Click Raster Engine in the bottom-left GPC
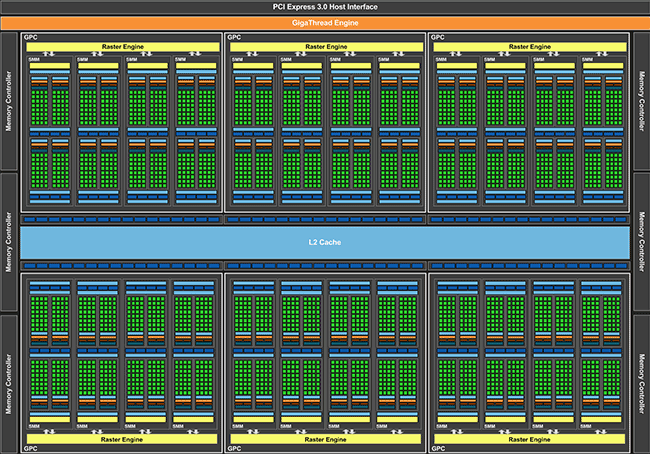This screenshot has width=650, height=454. (121, 439)
